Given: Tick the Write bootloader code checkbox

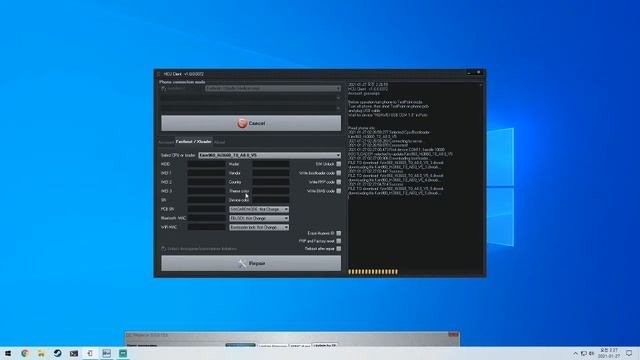Looking at the screenshot, I should tap(338, 173).
